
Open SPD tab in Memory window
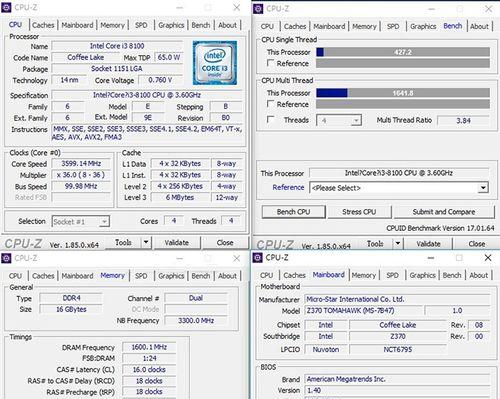tap(141, 276)
